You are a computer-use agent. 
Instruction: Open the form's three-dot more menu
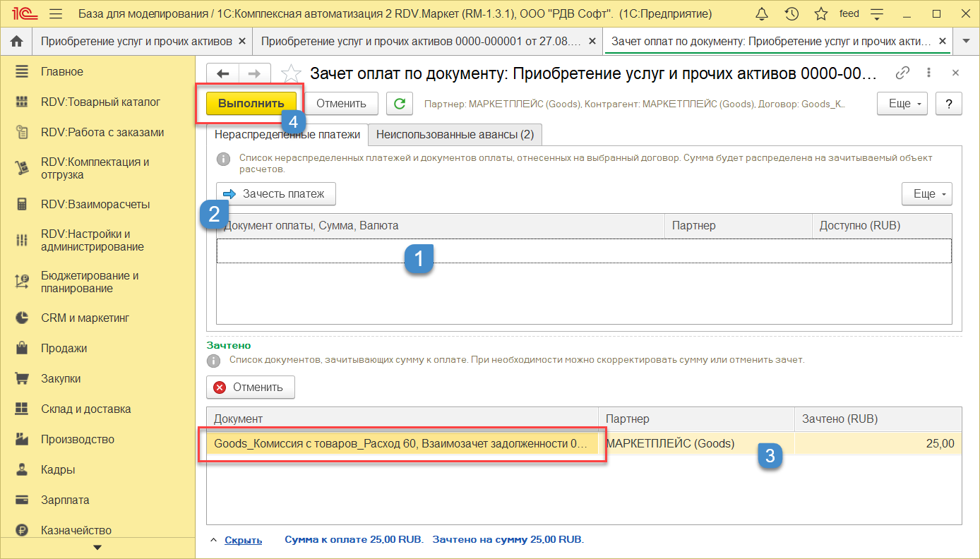[929, 73]
